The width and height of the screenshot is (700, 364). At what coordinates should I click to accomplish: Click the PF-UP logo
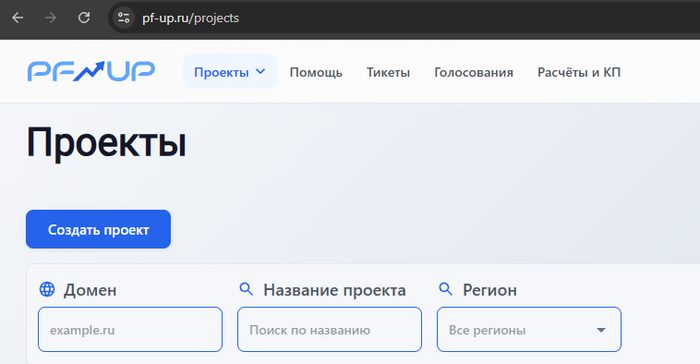click(x=91, y=71)
